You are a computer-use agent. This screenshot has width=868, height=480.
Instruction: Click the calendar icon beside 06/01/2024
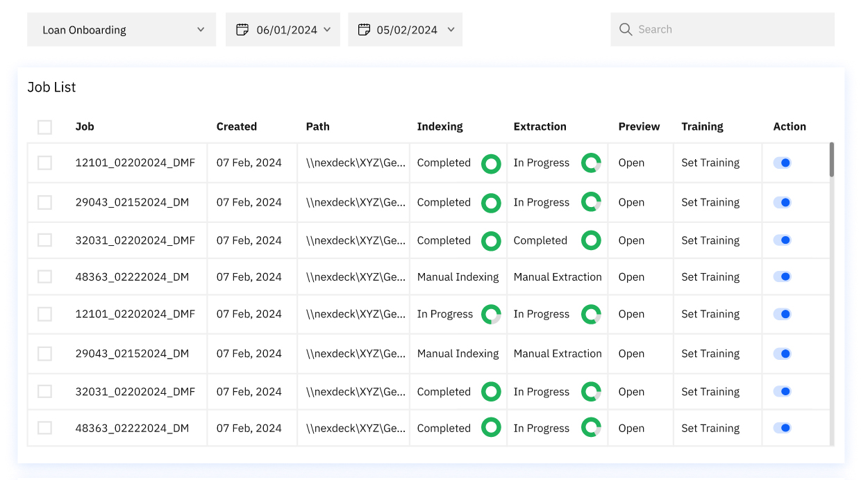tap(242, 30)
